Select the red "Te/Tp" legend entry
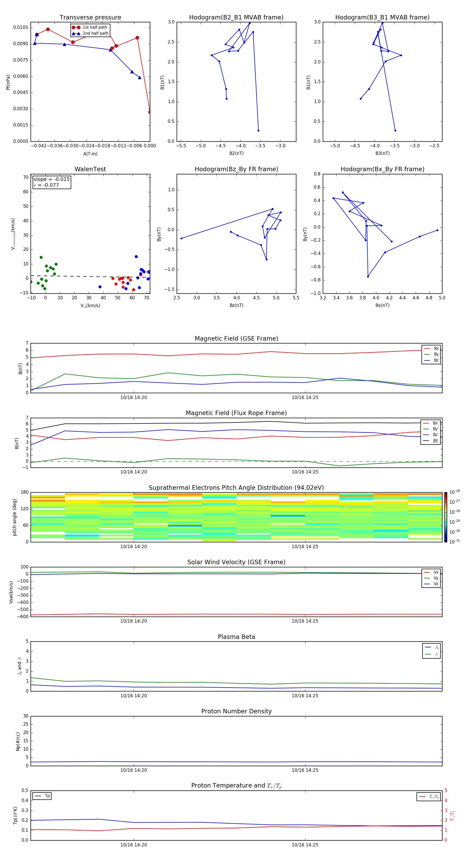473x868 pixels. click(429, 797)
